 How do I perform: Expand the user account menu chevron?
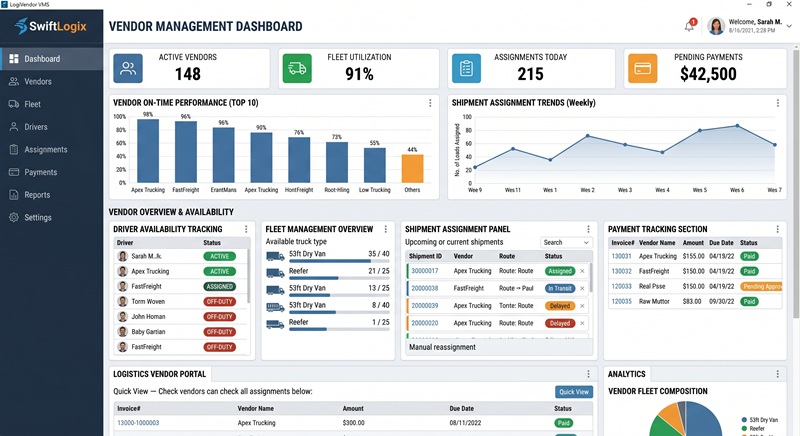click(x=789, y=26)
